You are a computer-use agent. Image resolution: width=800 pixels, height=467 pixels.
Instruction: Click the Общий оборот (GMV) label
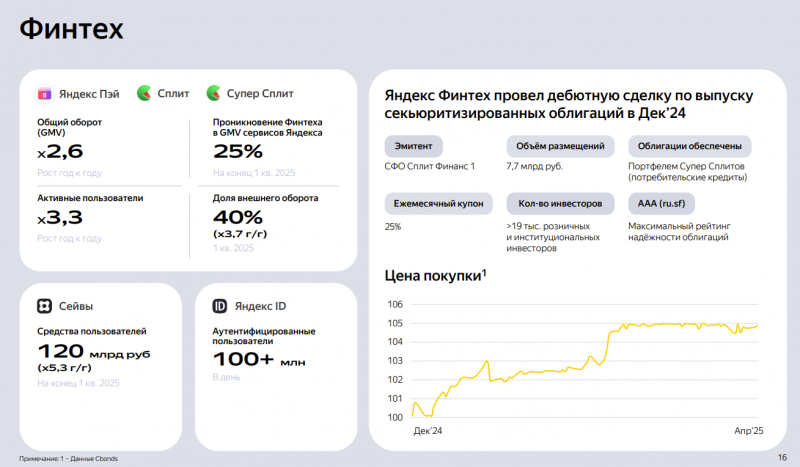tap(69, 127)
